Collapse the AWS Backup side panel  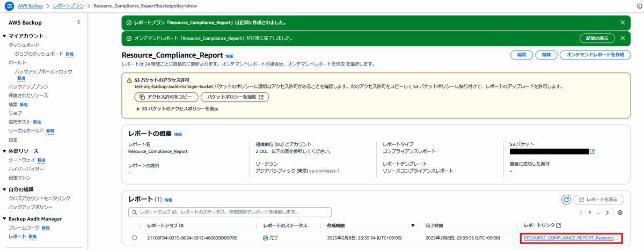tap(79, 22)
